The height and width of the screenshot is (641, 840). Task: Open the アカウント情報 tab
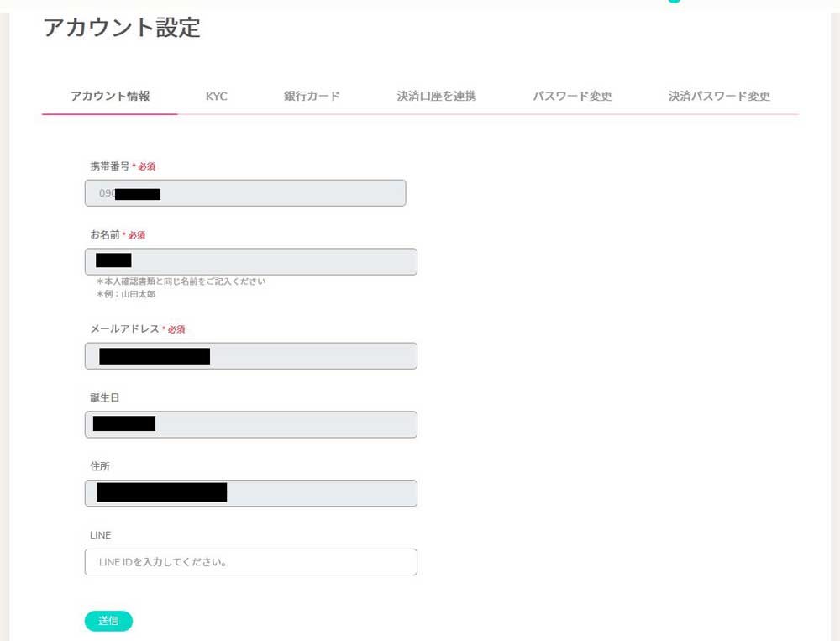point(110,96)
